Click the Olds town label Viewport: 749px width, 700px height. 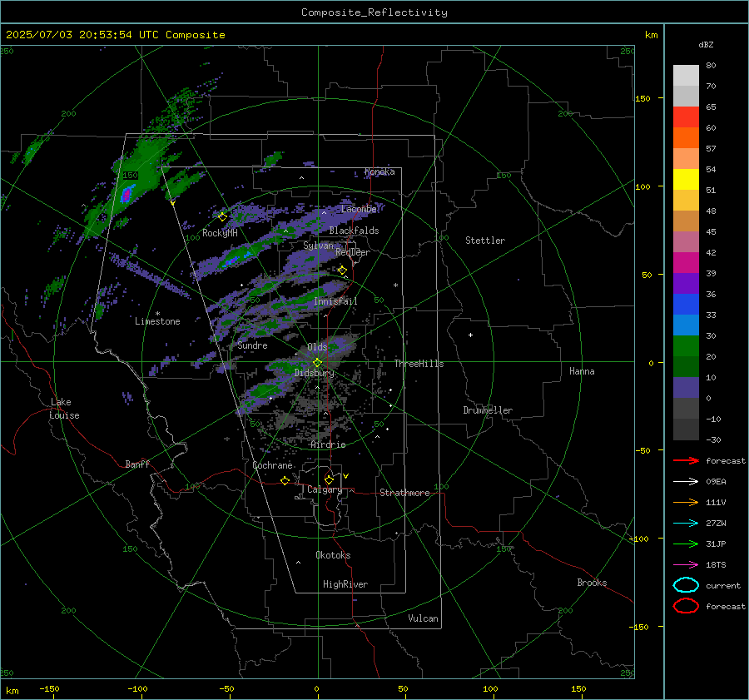[x=317, y=347]
